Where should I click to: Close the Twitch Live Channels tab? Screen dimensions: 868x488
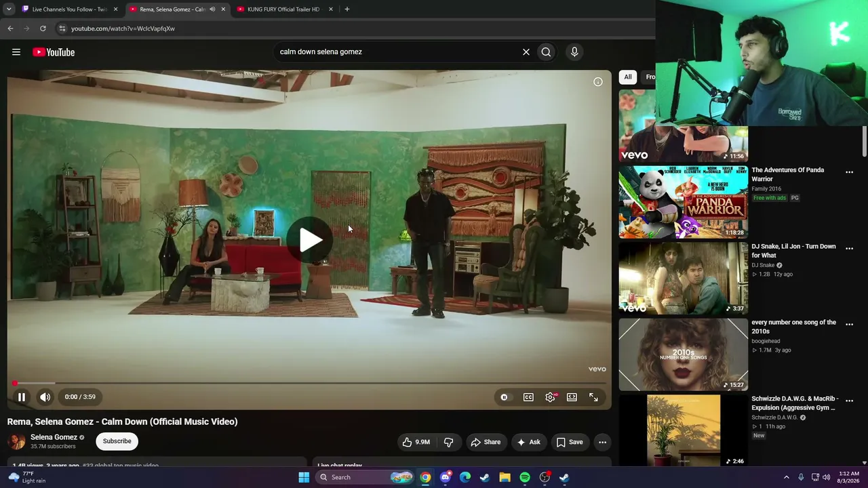(x=115, y=9)
